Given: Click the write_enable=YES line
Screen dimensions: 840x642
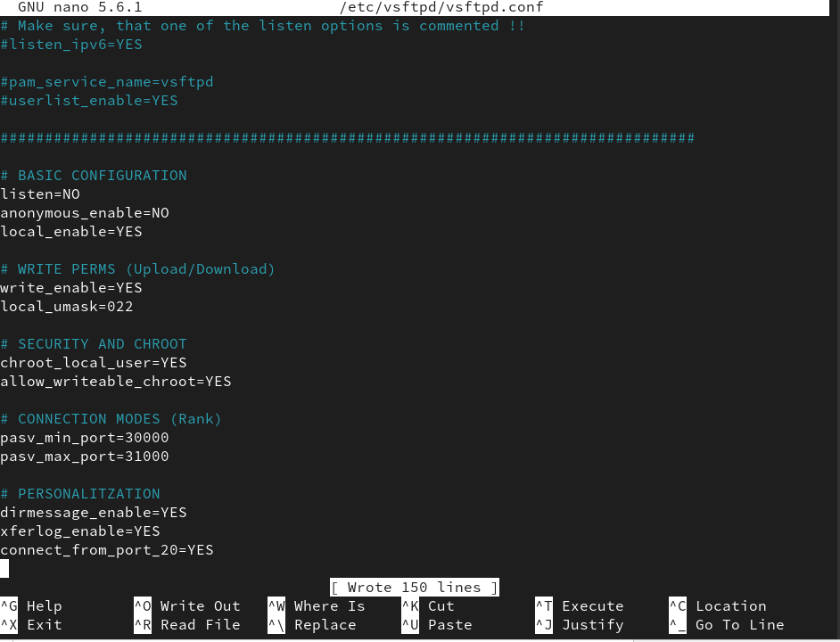Looking at the screenshot, I should click(71, 288).
